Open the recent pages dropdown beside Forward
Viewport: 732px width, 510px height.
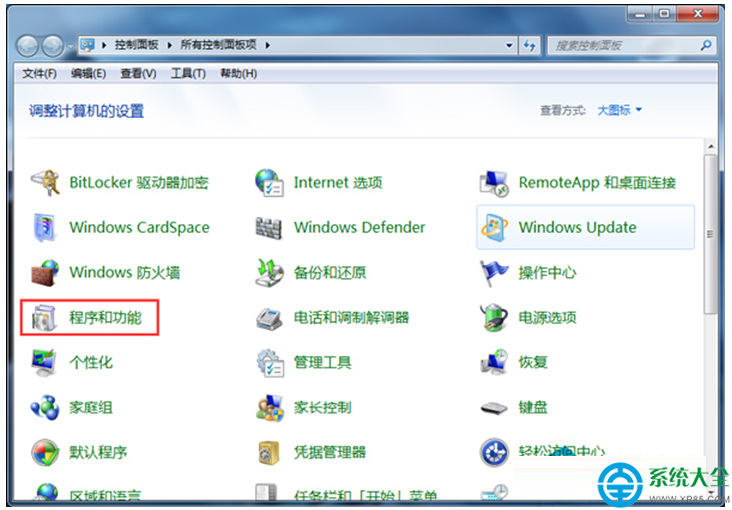(70, 46)
